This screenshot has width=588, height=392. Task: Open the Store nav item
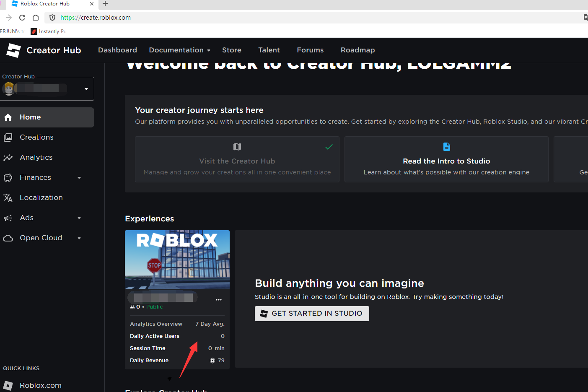[x=232, y=50]
